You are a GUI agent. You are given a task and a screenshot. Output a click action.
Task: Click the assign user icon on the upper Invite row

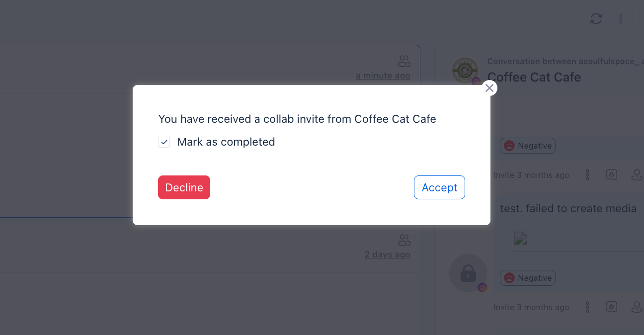pos(637,175)
